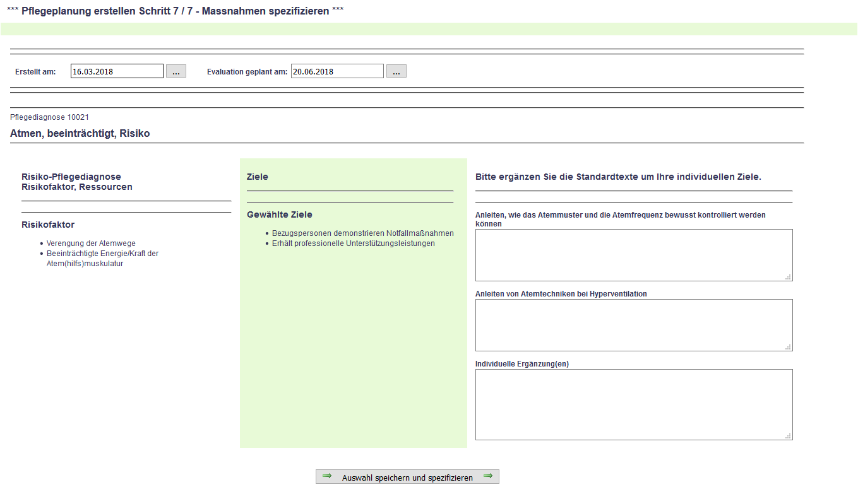
Task: Select goal Bezugspersonen demonstrieren Notfallmaßnahmen
Action: tap(362, 233)
